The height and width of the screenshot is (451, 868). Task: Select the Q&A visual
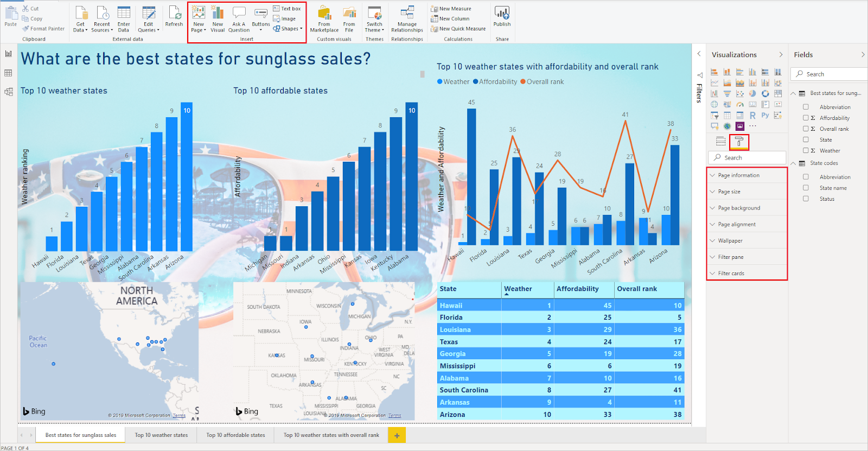(x=714, y=126)
